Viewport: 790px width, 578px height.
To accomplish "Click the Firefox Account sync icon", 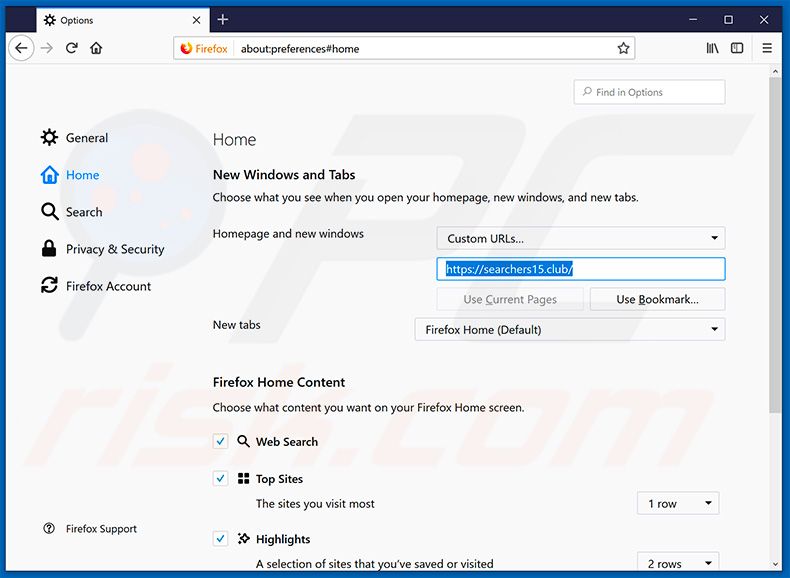I will (49, 285).
